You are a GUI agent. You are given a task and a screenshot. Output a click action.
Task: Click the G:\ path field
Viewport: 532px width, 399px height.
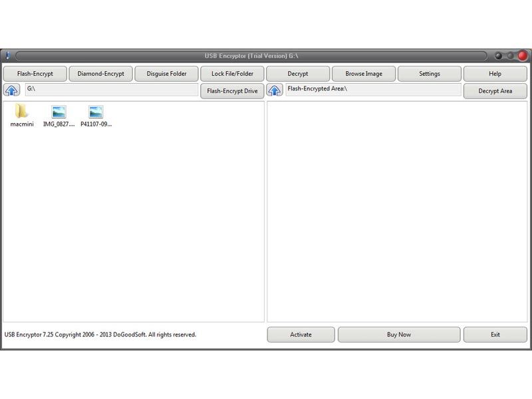(x=111, y=89)
